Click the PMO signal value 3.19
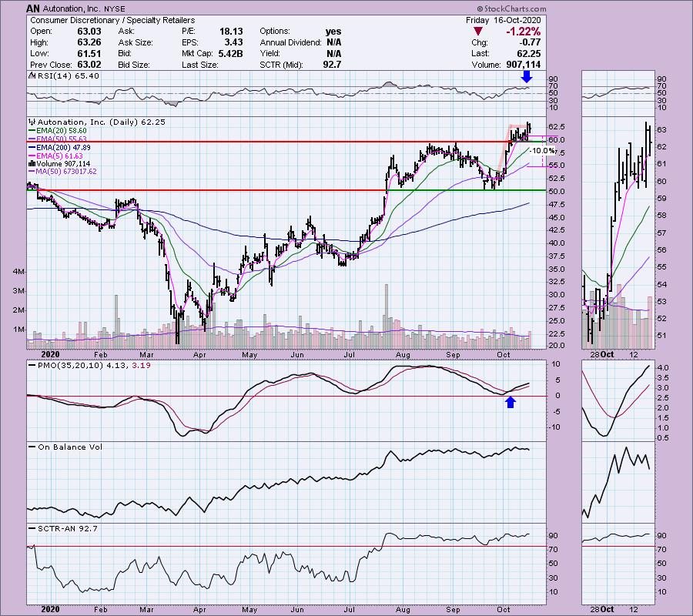This screenshot has width=693, height=616. 142,366
